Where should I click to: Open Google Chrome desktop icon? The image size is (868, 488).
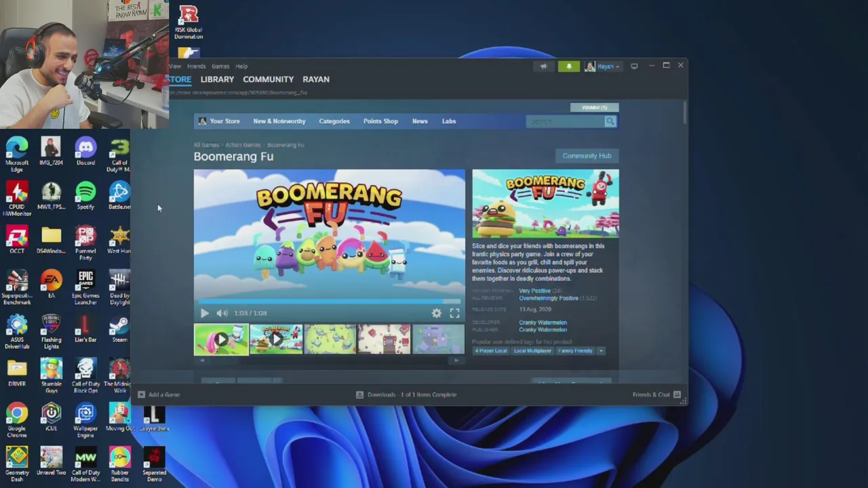click(17, 420)
